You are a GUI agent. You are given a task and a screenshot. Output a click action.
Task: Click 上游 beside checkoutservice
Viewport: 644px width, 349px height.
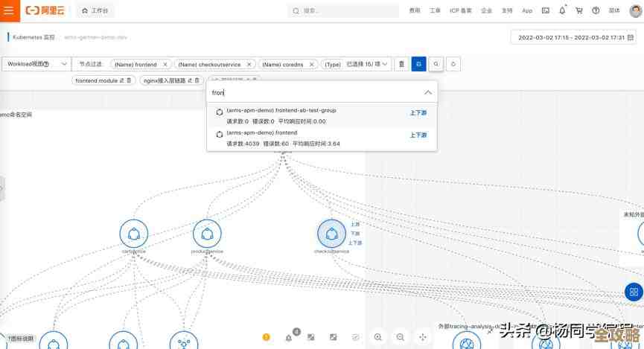tap(355, 224)
